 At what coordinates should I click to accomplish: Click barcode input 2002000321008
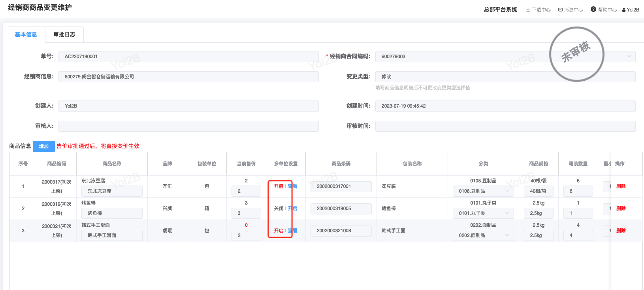point(341,231)
